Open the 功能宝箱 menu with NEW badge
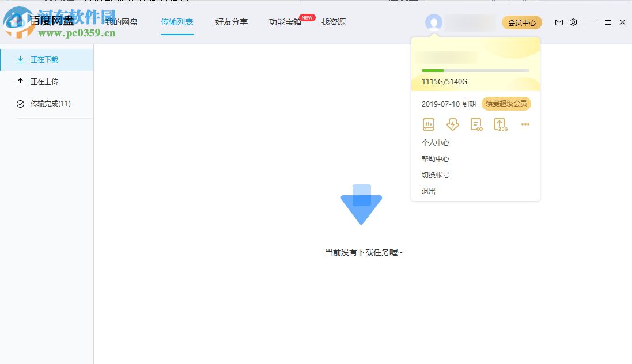Viewport: 632px width, 364px height. pos(285,22)
